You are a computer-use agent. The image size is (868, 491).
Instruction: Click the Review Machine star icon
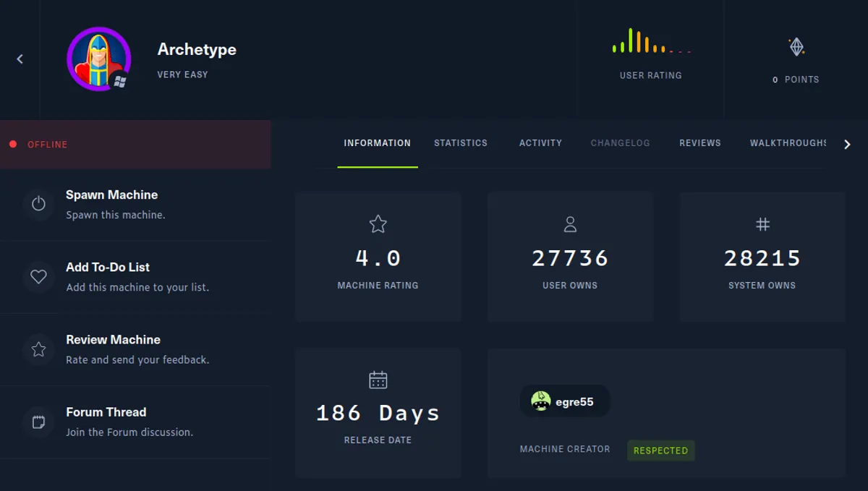point(38,349)
